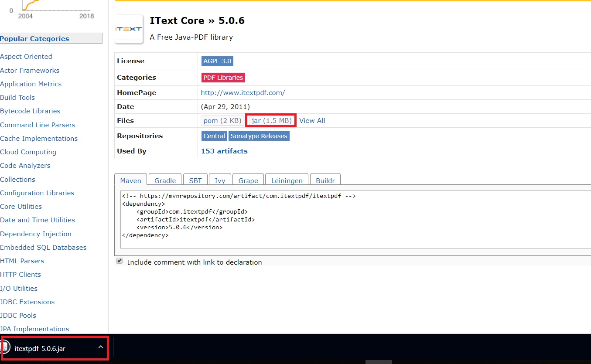Open I/O Utilities category
Image resolution: width=591 pixels, height=364 pixels.
[19, 289]
